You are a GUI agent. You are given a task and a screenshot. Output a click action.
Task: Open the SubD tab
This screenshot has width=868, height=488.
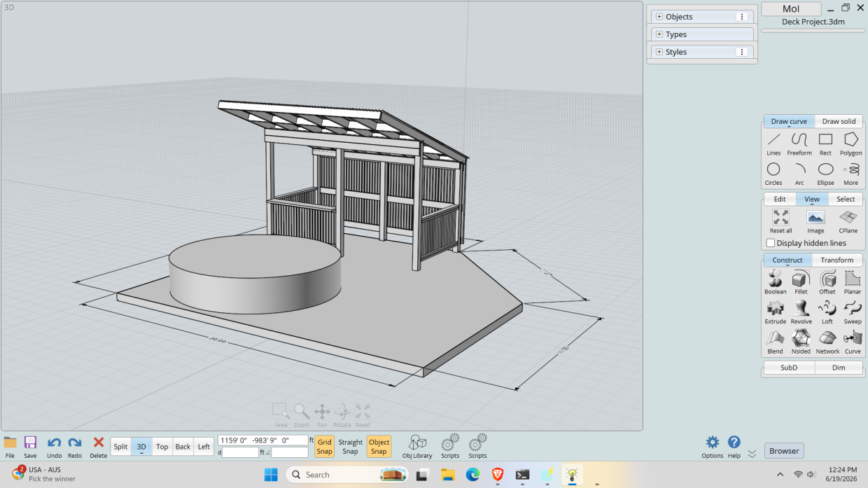coord(789,368)
